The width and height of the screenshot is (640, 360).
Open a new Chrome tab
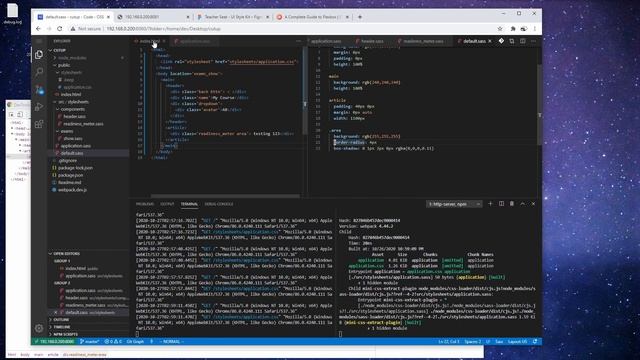click(x=360, y=17)
